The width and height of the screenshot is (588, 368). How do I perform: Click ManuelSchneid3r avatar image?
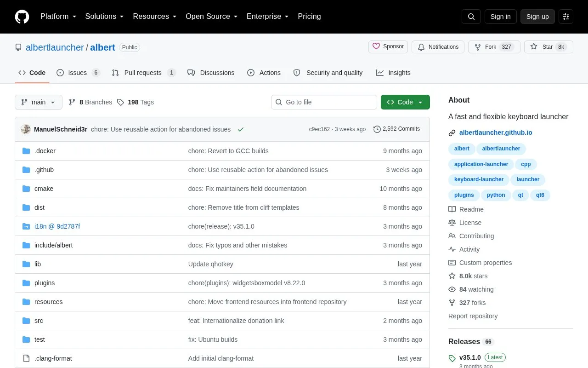26,129
